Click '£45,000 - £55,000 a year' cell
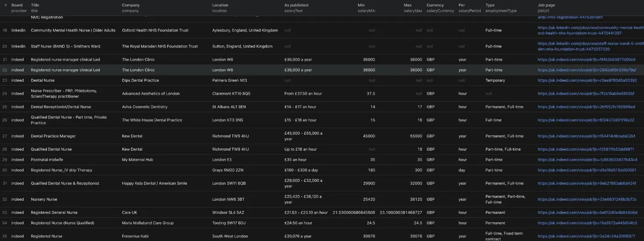 [x=303, y=136]
